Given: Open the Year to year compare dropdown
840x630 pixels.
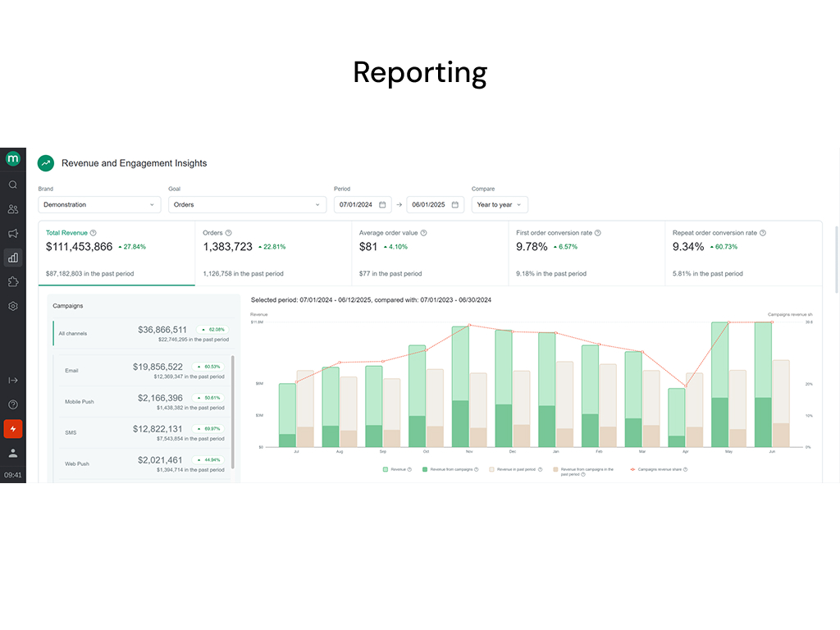Looking at the screenshot, I should coord(499,204).
